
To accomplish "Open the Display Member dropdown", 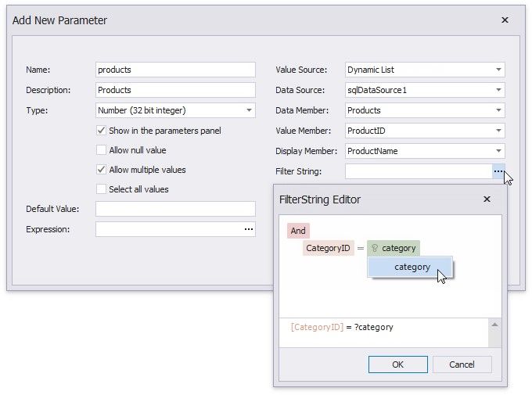I will point(498,151).
